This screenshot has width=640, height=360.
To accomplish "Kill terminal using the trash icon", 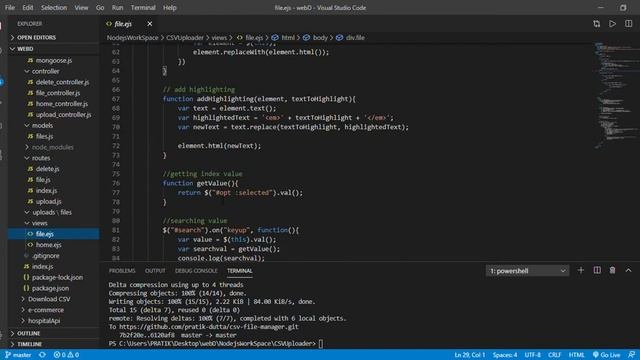I will coord(612,271).
